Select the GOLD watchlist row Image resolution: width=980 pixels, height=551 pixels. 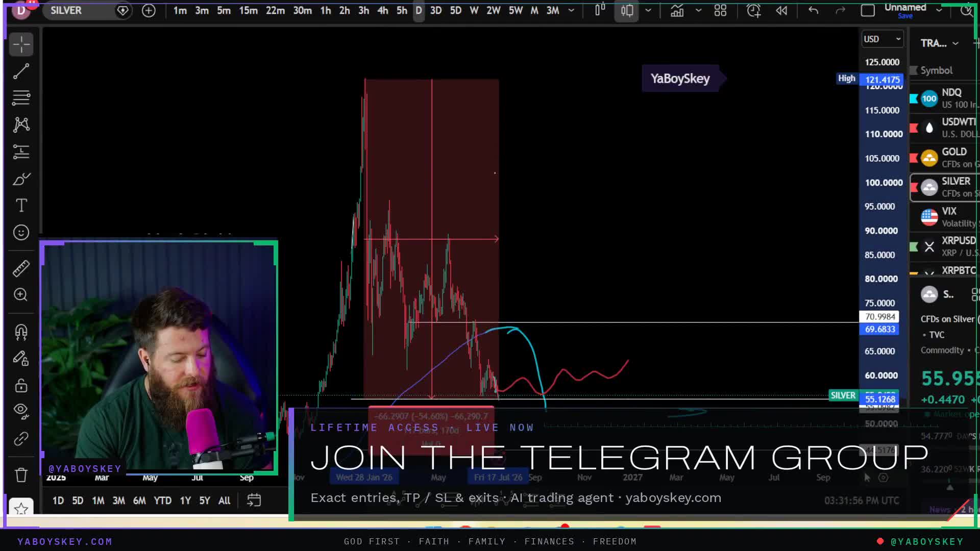coord(945,158)
